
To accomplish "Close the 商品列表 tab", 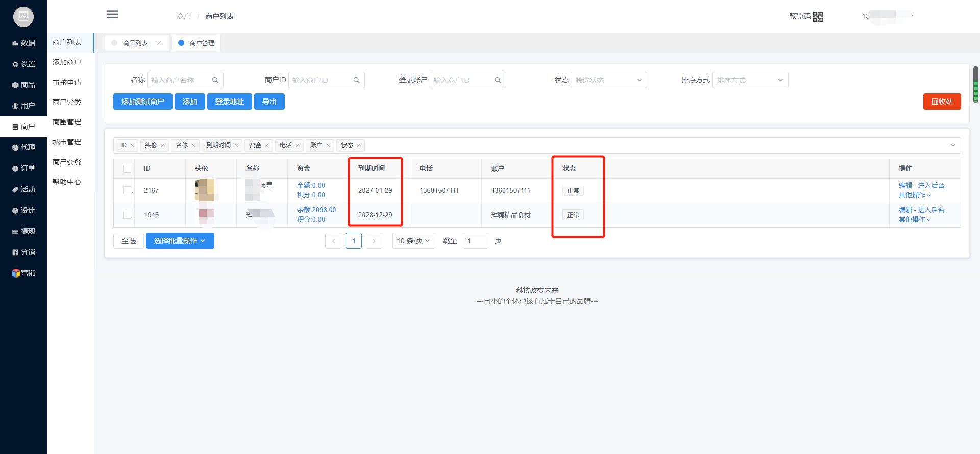I will click(159, 43).
